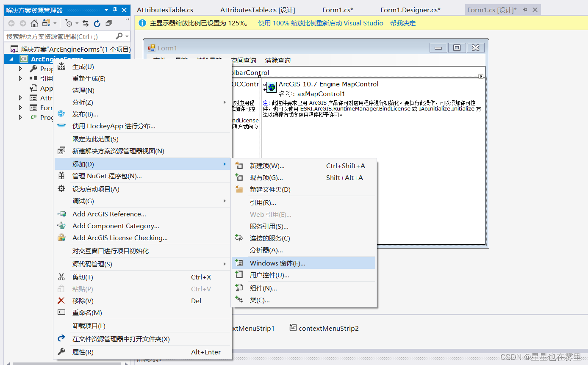Click the smart tag arrow on ToolbarControl
This screenshot has width=588, height=365.
[481, 76]
